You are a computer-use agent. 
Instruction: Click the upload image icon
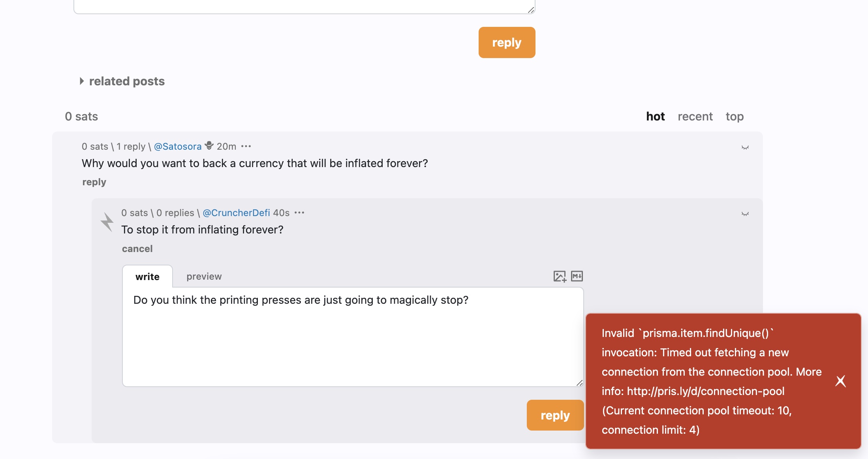pos(560,276)
